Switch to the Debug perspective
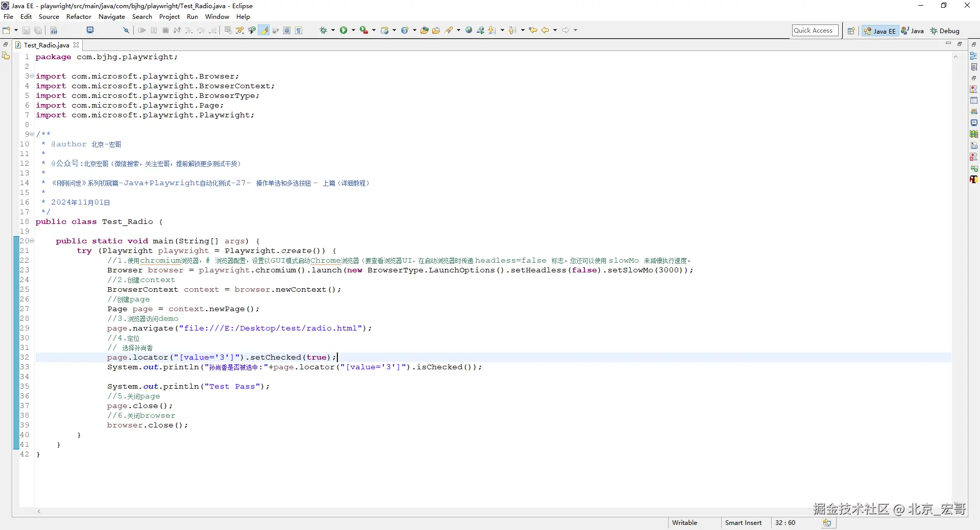 [945, 31]
